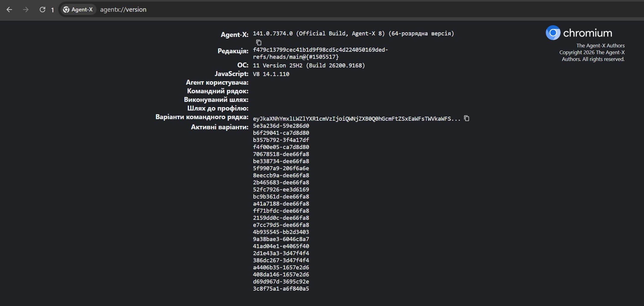Select the OS value 11 Version 25H2
Screen dimensions: 644x306
[x=309, y=66]
